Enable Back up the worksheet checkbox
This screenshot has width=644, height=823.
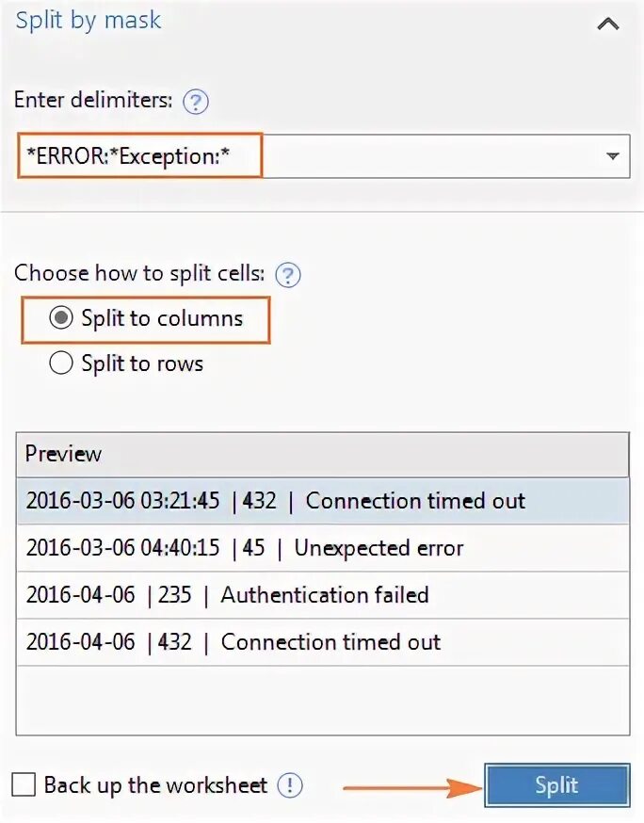(24, 785)
